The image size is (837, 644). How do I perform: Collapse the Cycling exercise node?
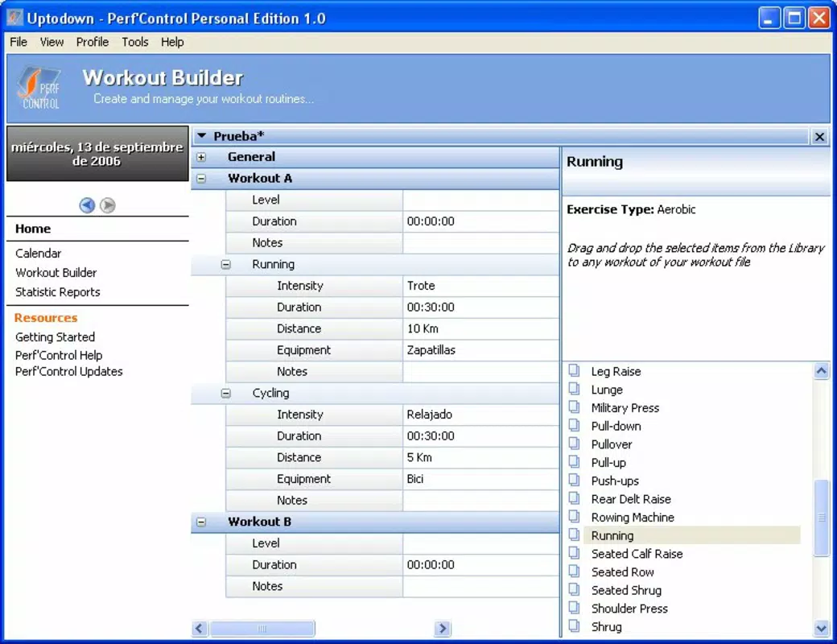[x=226, y=393]
